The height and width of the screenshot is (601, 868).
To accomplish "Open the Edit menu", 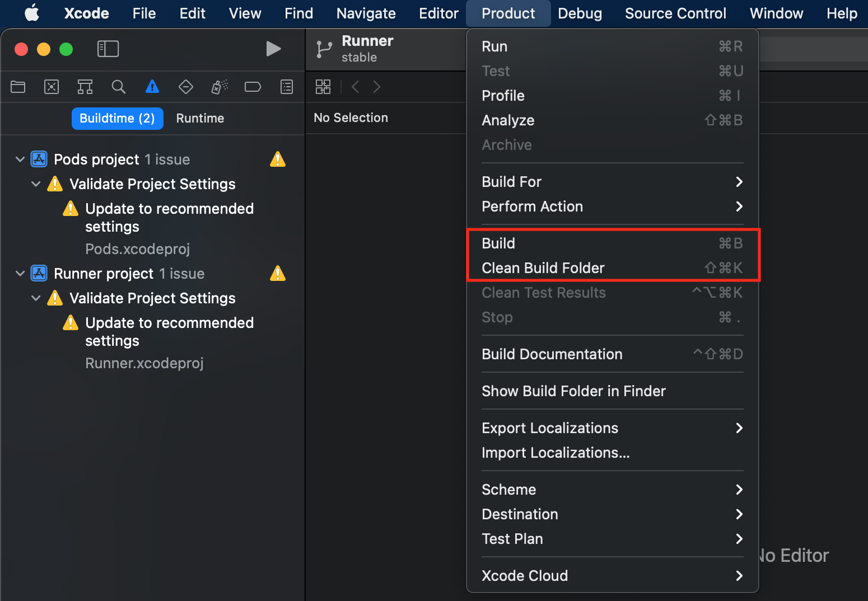I will click(x=193, y=13).
